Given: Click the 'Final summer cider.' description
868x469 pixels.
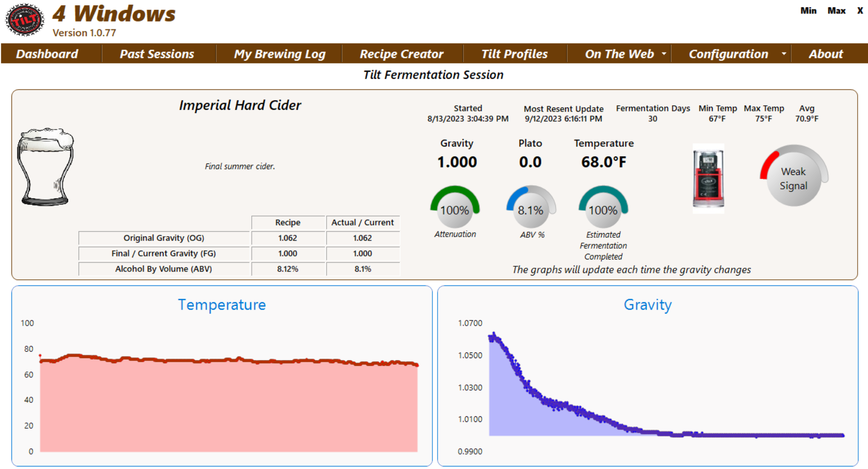Looking at the screenshot, I should (x=240, y=166).
